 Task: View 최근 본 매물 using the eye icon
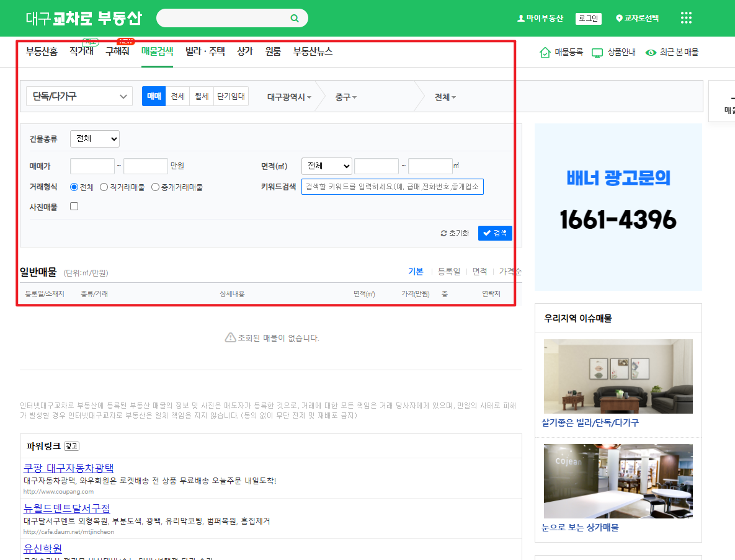click(651, 53)
